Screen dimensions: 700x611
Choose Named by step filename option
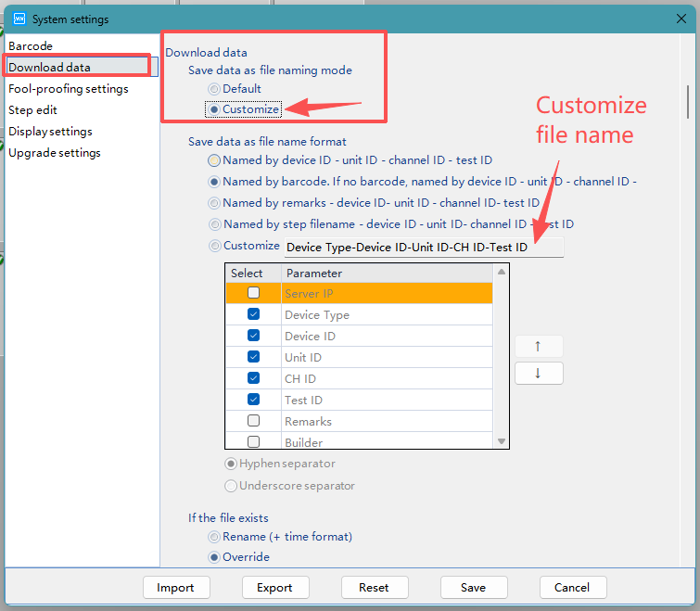point(391,224)
